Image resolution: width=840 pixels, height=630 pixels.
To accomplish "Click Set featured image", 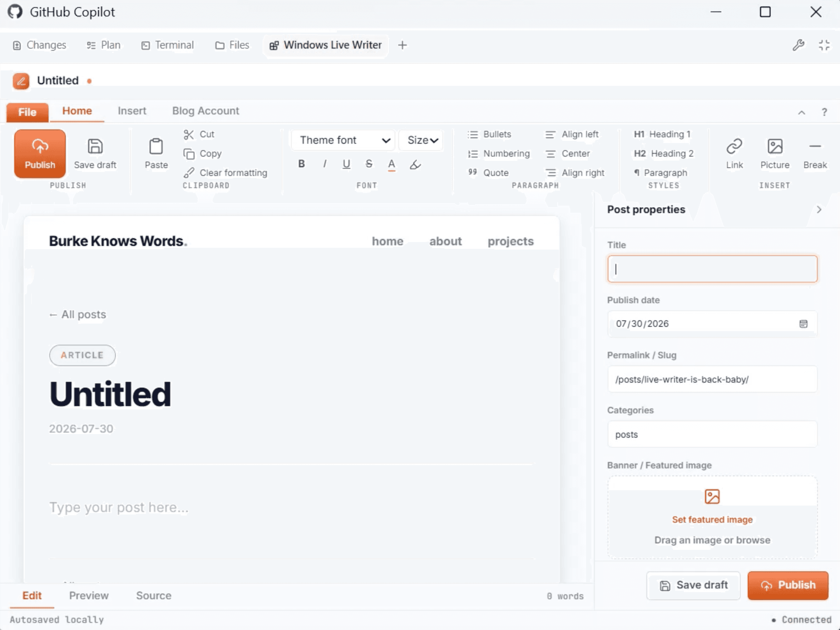I will pos(712,520).
